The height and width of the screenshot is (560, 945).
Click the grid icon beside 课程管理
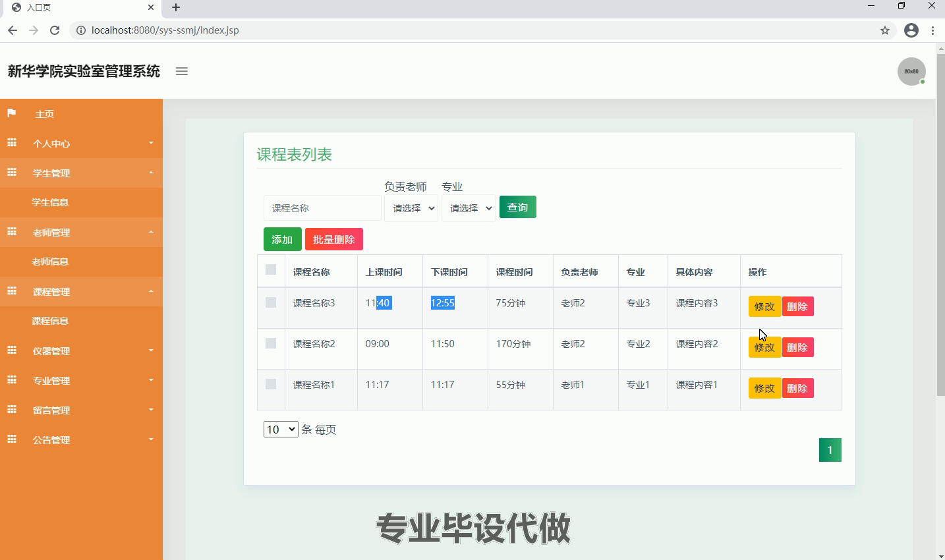(x=12, y=291)
